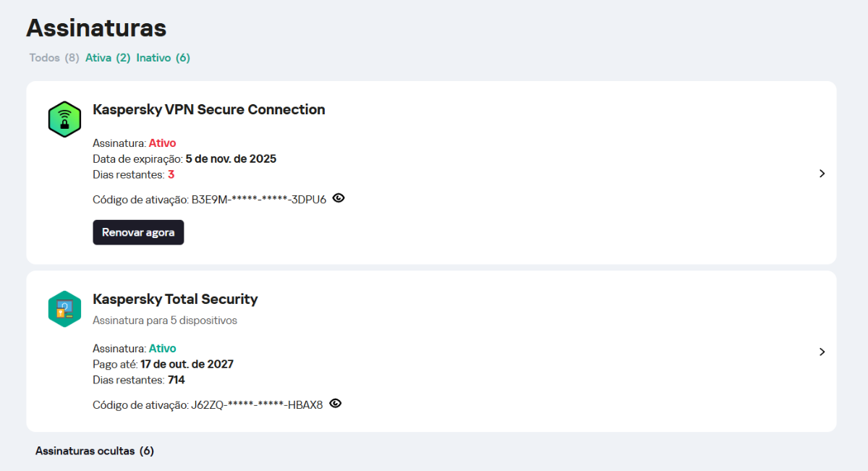Click the masked activation code starting with J62ZQ

coord(257,404)
